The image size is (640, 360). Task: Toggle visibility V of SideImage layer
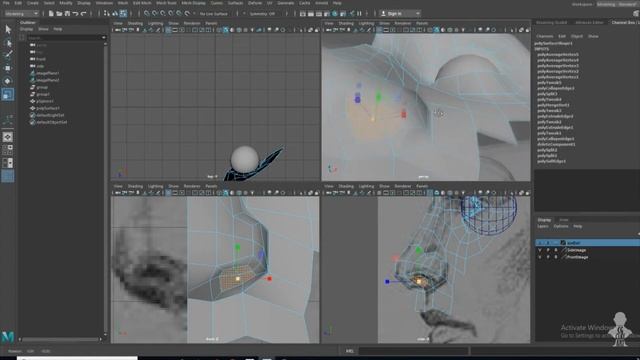tap(540, 250)
